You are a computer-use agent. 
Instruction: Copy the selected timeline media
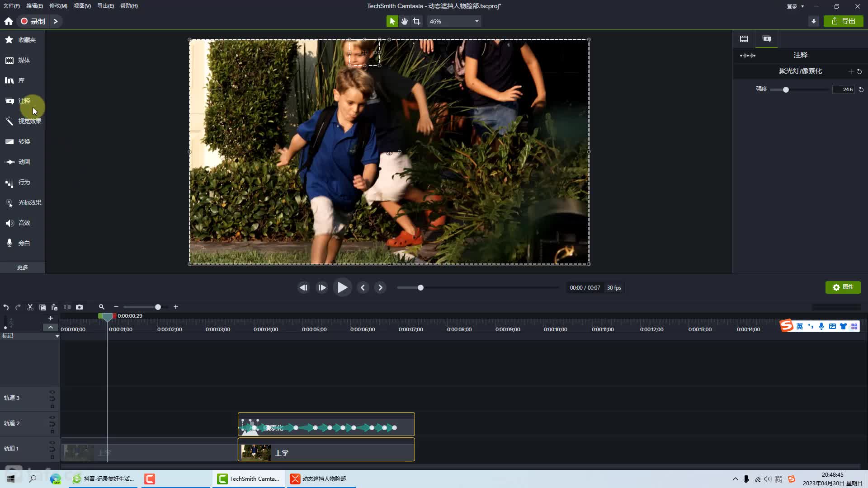click(42, 307)
